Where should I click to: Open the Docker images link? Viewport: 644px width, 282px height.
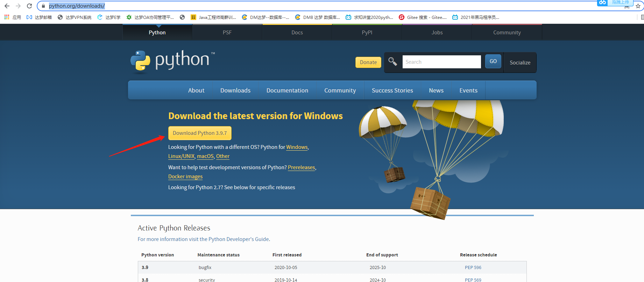point(185,177)
